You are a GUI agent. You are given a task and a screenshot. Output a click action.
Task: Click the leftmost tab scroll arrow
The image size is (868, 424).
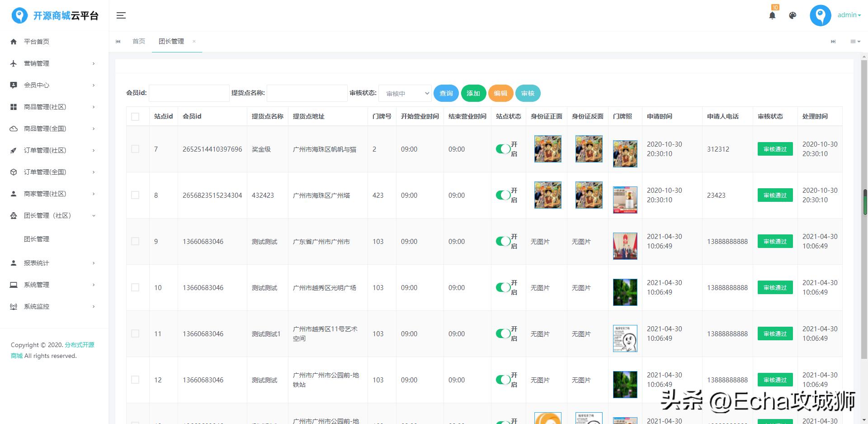pyautogui.click(x=118, y=41)
